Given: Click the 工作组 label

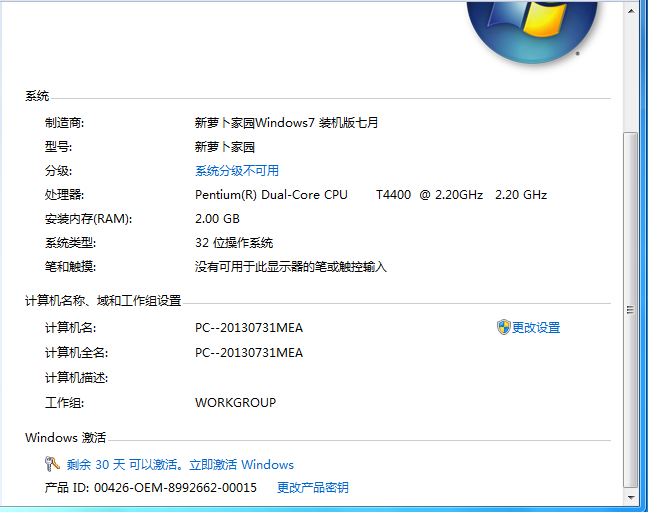Looking at the screenshot, I should point(64,402).
